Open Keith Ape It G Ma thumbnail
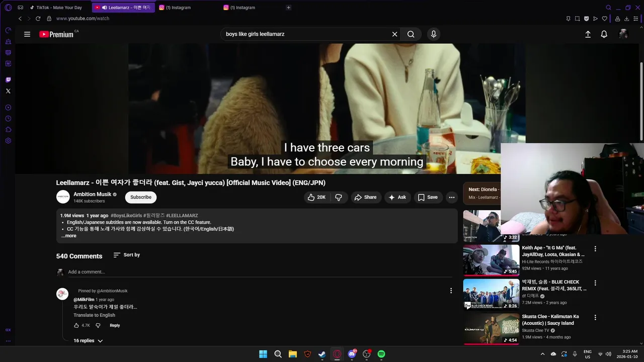Screen dimensions: 644x362 click(491, 260)
